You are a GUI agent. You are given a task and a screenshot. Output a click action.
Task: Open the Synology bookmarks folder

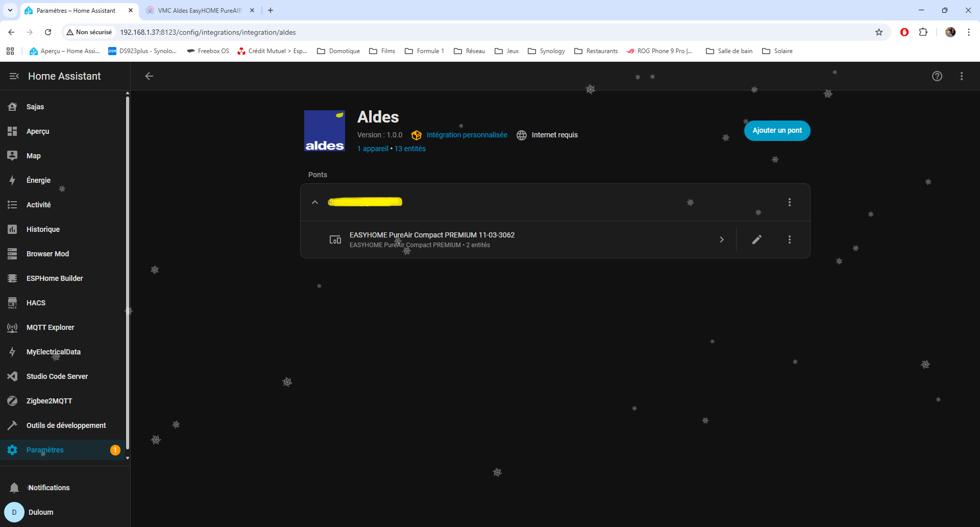tap(546, 51)
